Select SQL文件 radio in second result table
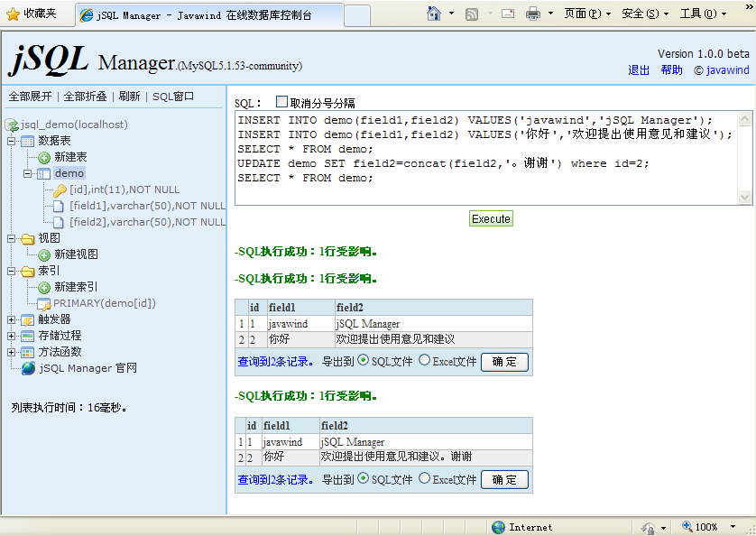756x536 pixels. [x=363, y=478]
